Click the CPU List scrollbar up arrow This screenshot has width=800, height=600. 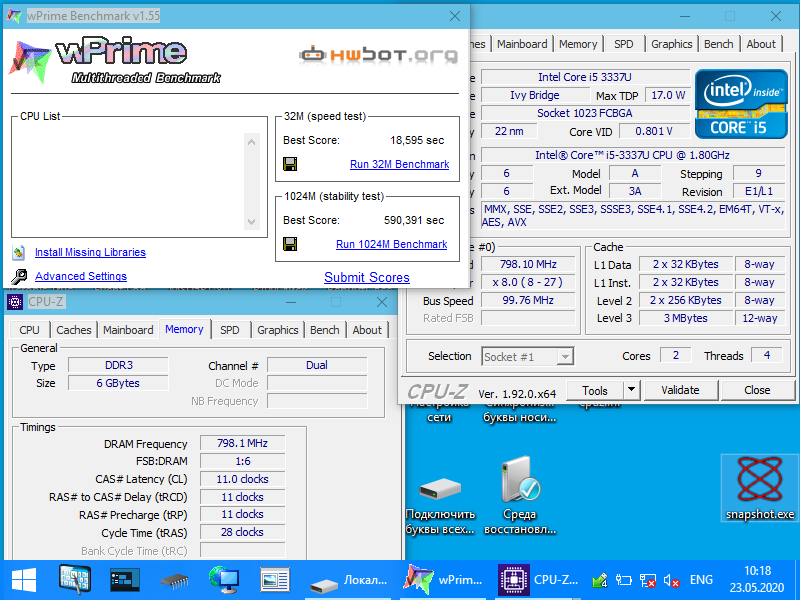tap(252, 142)
